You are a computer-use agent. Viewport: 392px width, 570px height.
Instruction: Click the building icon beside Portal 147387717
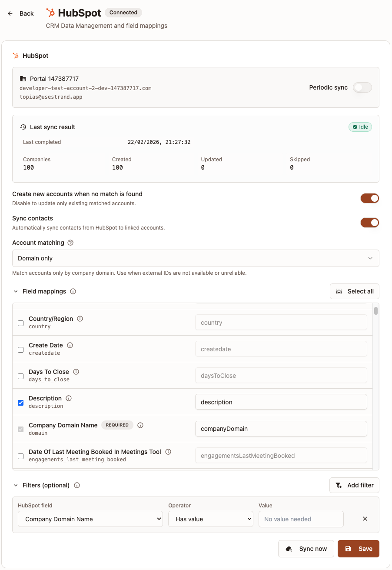[22, 79]
